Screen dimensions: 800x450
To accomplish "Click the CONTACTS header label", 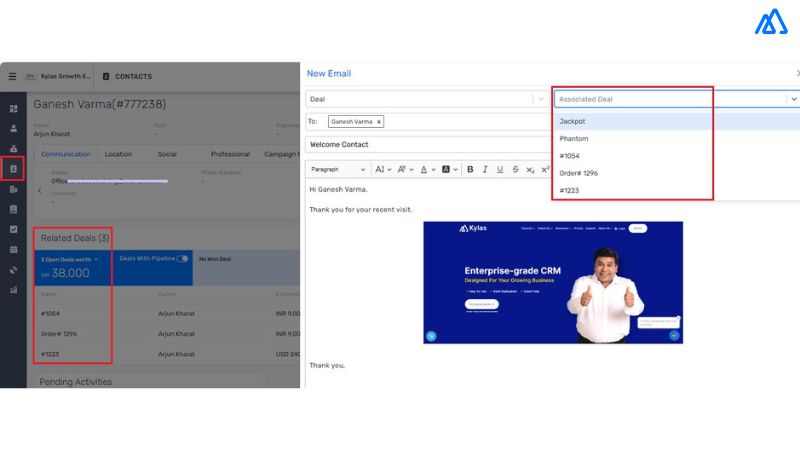I will 133,77.
